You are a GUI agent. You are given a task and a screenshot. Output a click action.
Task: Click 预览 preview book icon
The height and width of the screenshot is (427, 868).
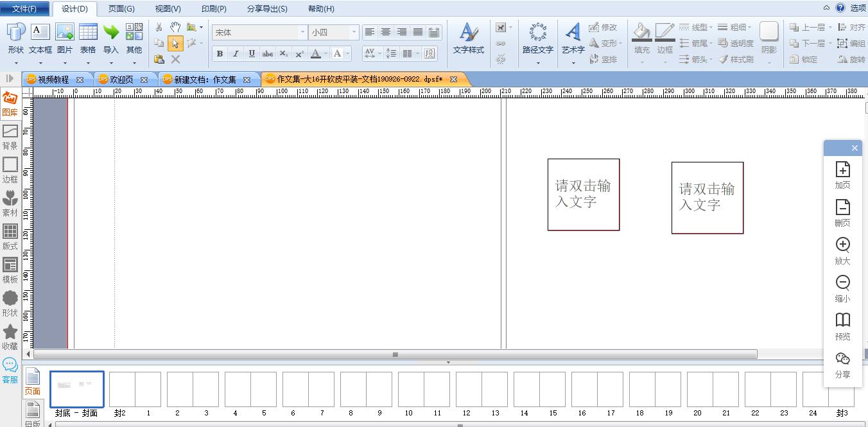point(842,320)
